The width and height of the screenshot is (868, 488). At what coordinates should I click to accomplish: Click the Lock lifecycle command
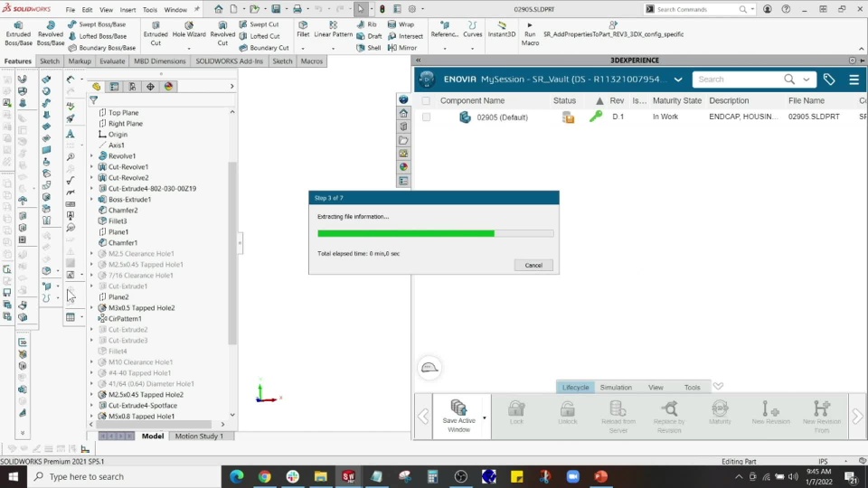click(516, 413)
